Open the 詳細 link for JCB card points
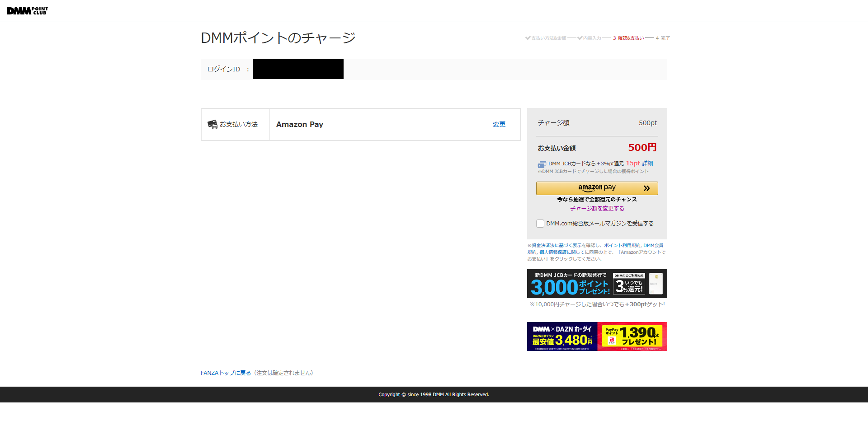 coord(647,164)
